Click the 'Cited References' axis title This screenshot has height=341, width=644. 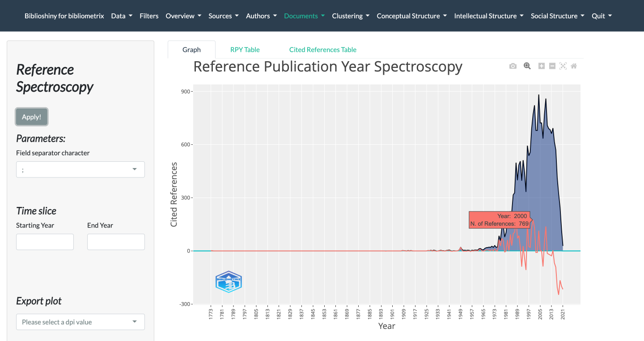tap(174, 194)
